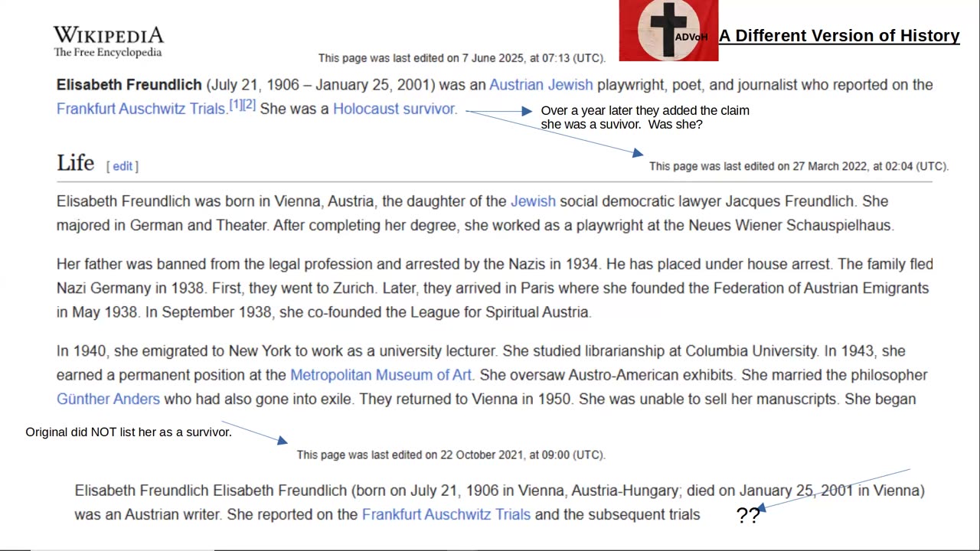The height and width of the screenshot is (551, 980).
Task: Click 'last edited on 27 March 2022' text
Action: coord(799,166)
